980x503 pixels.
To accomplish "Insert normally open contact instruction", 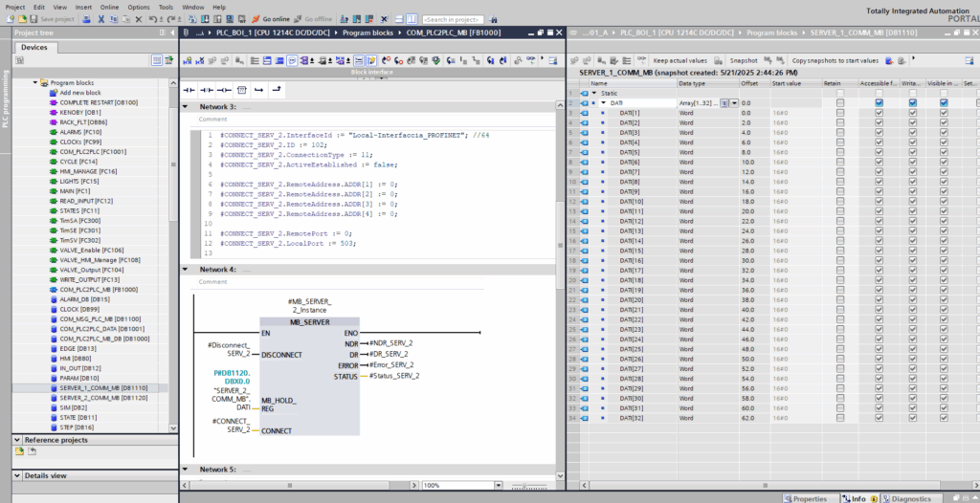I will (x=189, y=90).
